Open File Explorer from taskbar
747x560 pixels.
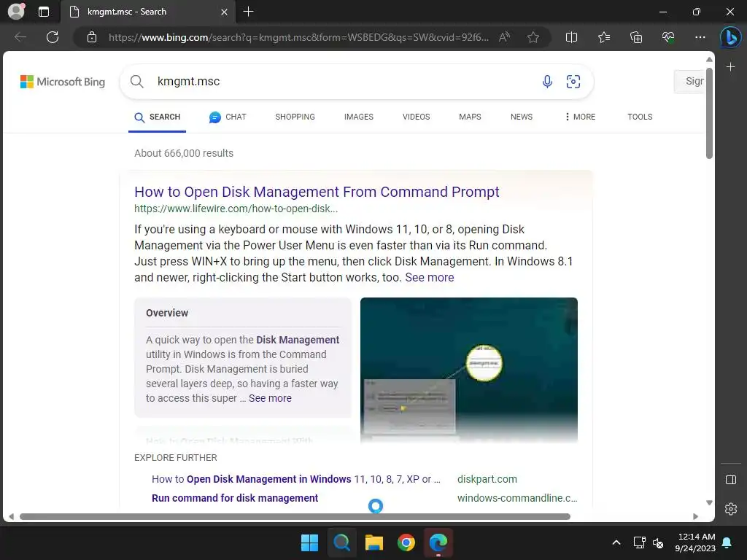(x=374, y=542)
